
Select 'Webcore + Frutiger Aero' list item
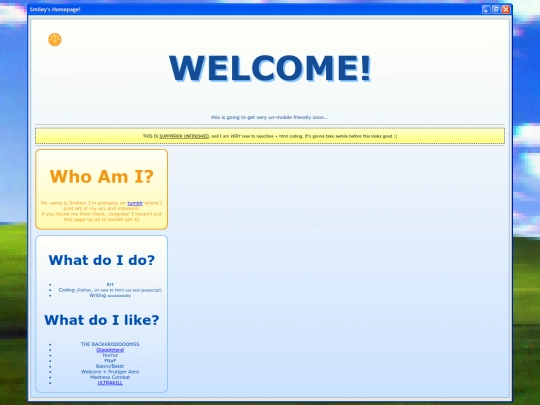pos(110,372)
